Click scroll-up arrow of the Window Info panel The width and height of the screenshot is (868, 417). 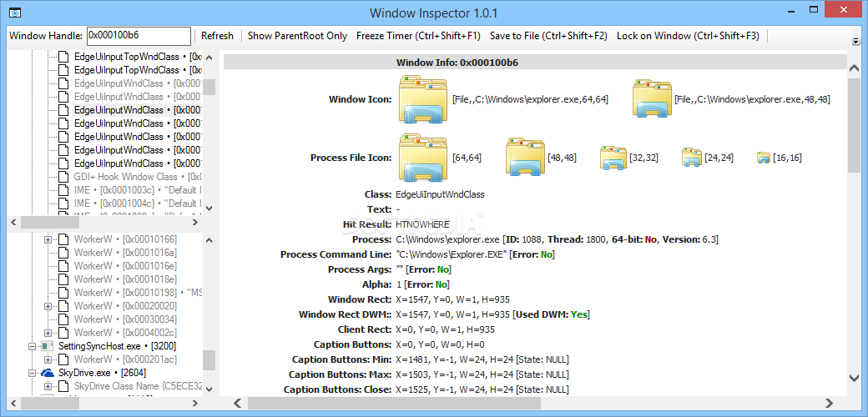click(x=854, y=68)
